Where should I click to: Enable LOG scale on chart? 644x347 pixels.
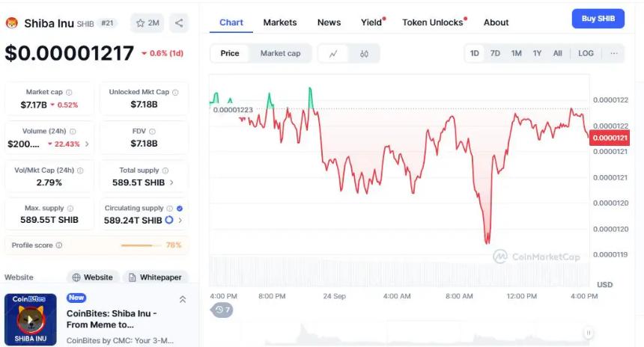(x=586, y=53)
